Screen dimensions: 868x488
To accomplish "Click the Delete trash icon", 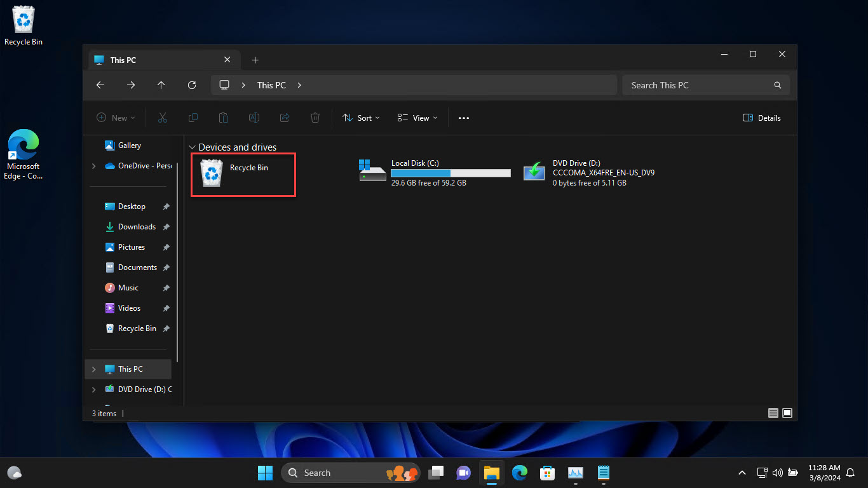I will 315,118.
